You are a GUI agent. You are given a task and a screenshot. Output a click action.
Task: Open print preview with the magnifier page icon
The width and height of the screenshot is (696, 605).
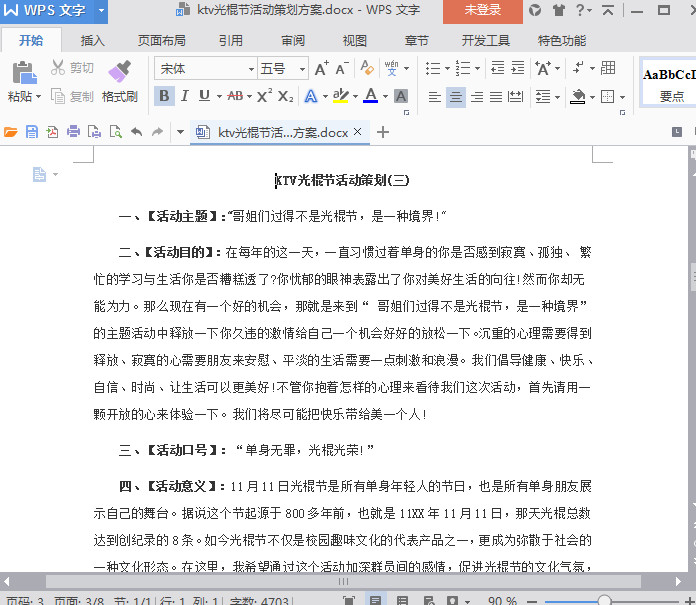[x=116, y=132]
